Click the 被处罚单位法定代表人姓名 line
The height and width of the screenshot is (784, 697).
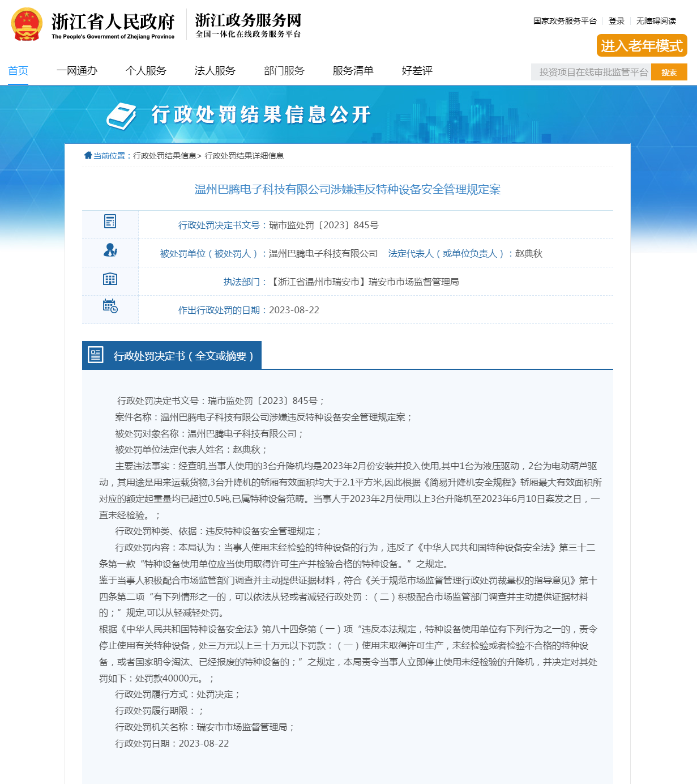[x=191, y=449]
